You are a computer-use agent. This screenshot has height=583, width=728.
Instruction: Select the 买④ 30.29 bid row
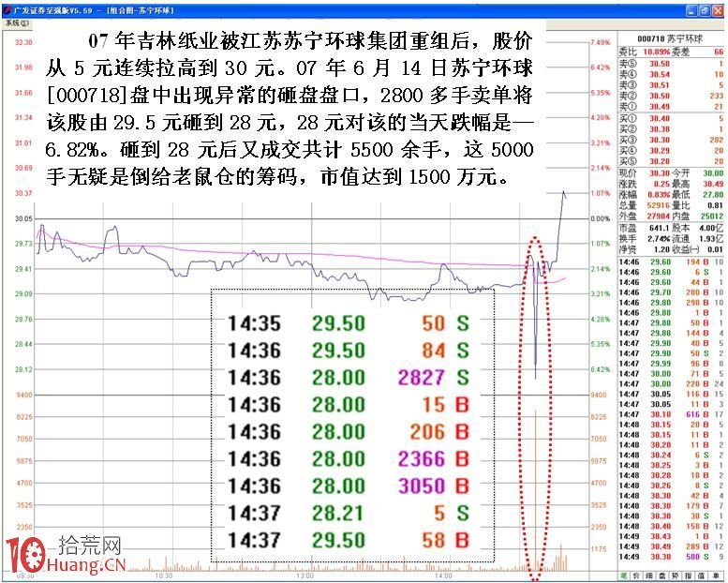point(672,151)
